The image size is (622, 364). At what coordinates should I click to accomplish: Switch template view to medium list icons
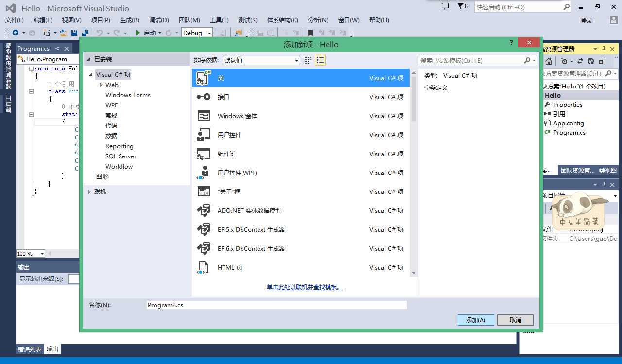tap(320, 60)
